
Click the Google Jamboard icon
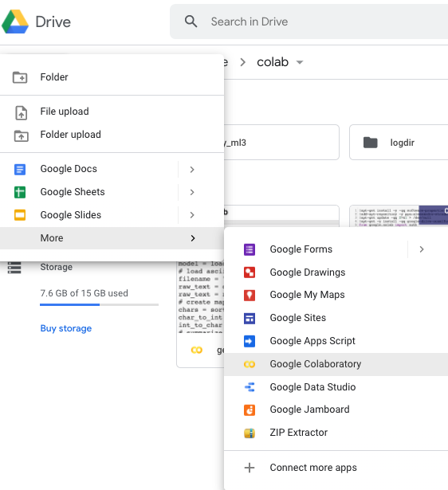point(250,410)
